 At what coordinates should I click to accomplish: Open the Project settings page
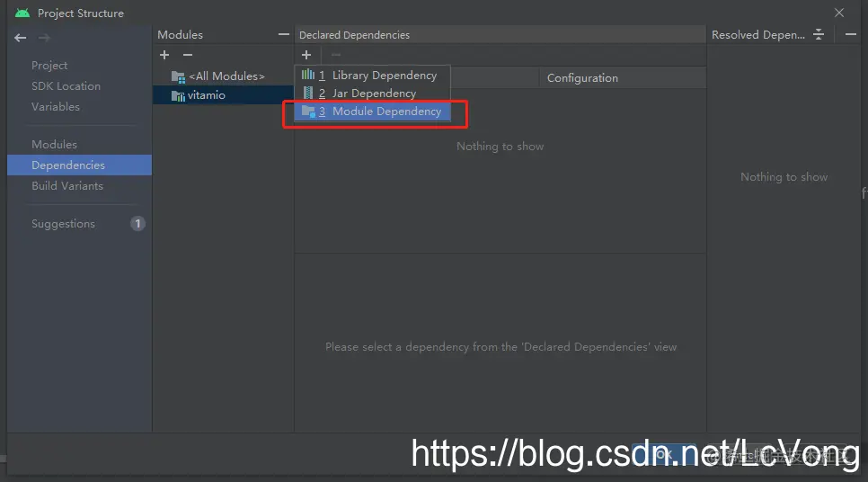pyautogui.click(x=49, y=66)
